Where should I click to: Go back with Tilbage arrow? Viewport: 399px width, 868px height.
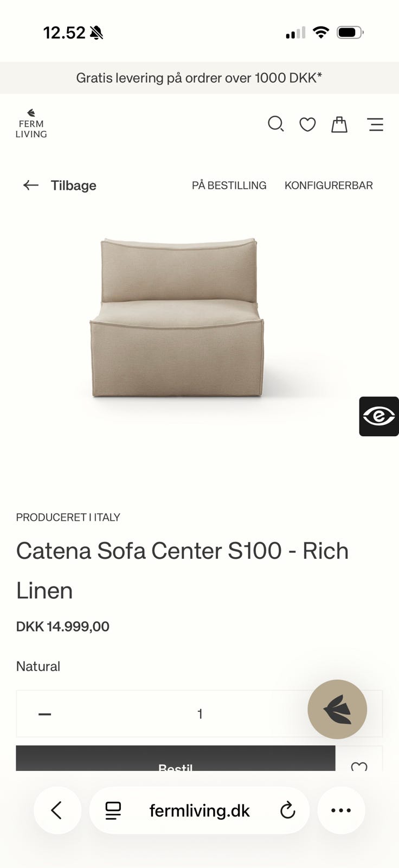click(60, 186)
